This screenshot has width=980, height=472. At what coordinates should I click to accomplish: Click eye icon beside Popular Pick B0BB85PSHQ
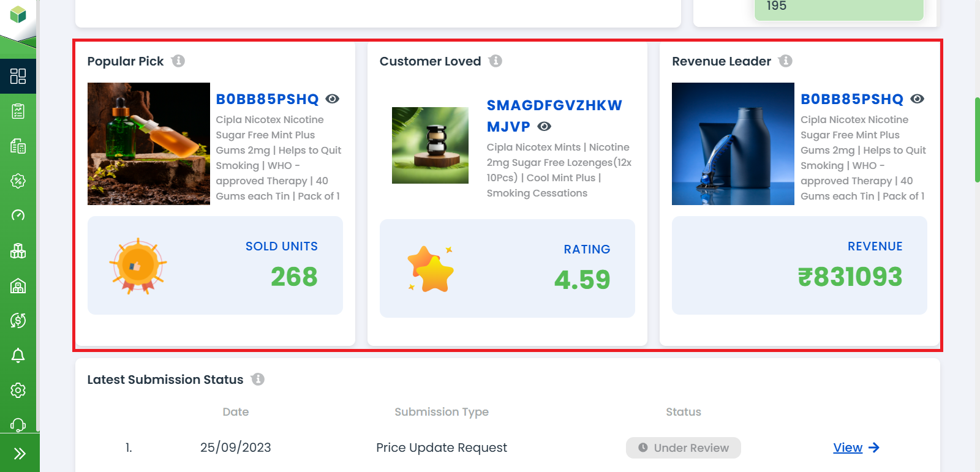(333, 99)
